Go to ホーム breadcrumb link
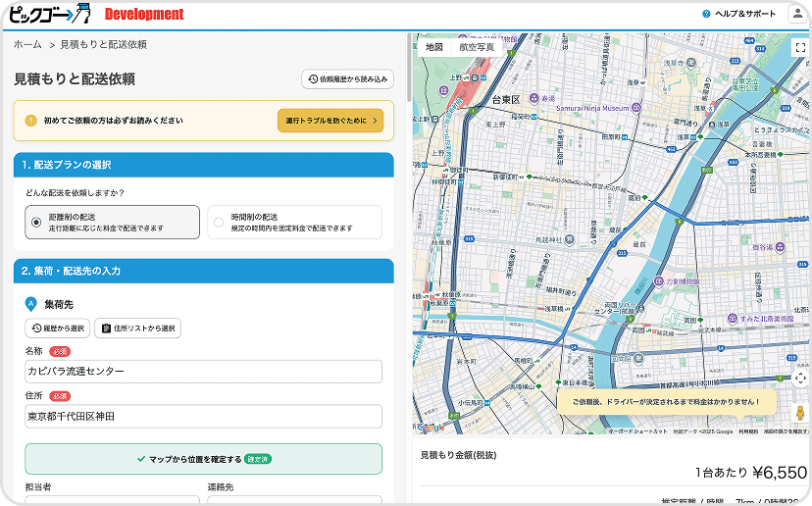This screenshot has height=506, width=812. 27,44
